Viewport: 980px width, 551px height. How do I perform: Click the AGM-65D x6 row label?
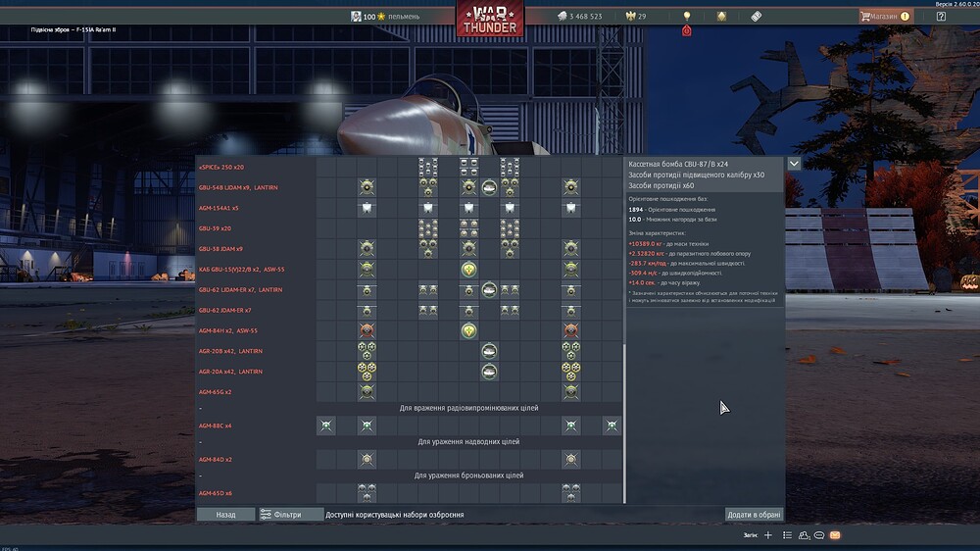click(215, 493)
